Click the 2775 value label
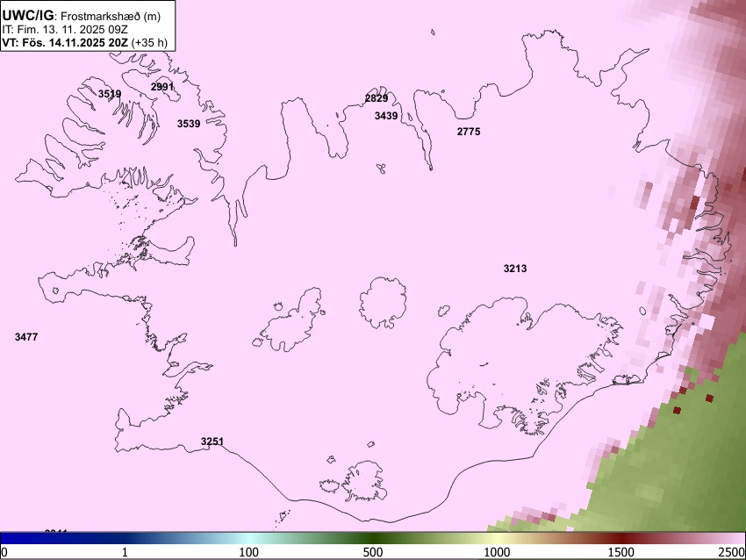746x560 pixels. 469,132
